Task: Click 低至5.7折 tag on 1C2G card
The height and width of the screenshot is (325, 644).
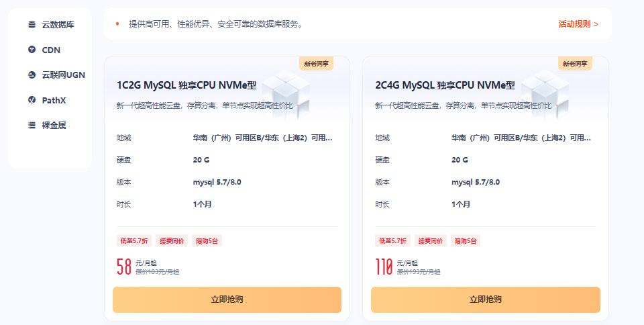Action: point(133,240)
